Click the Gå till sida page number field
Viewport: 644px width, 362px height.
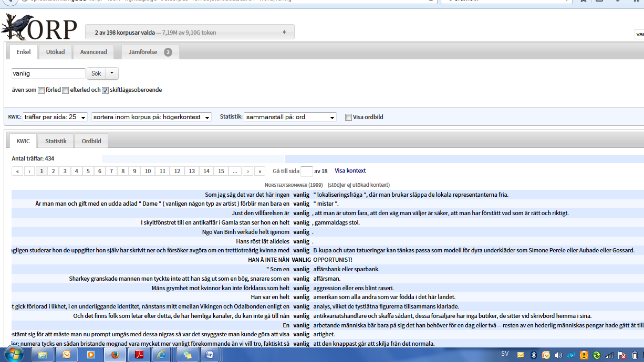(307, 171)
